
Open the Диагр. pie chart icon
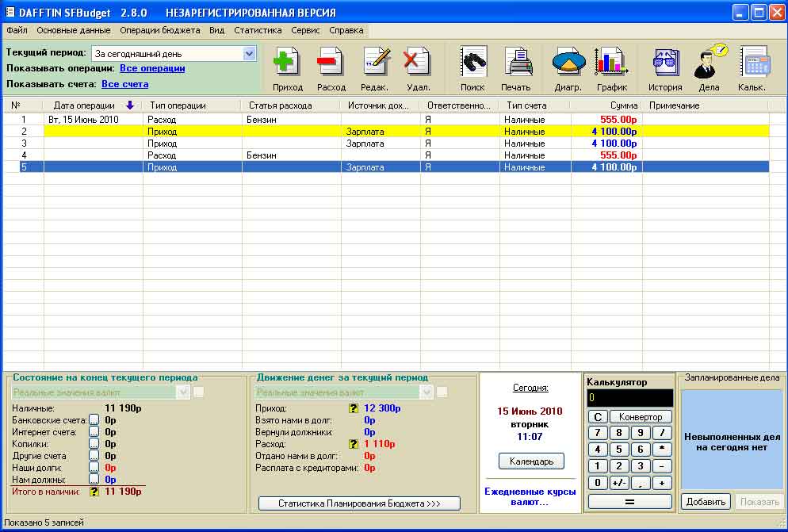click(568, 63)
